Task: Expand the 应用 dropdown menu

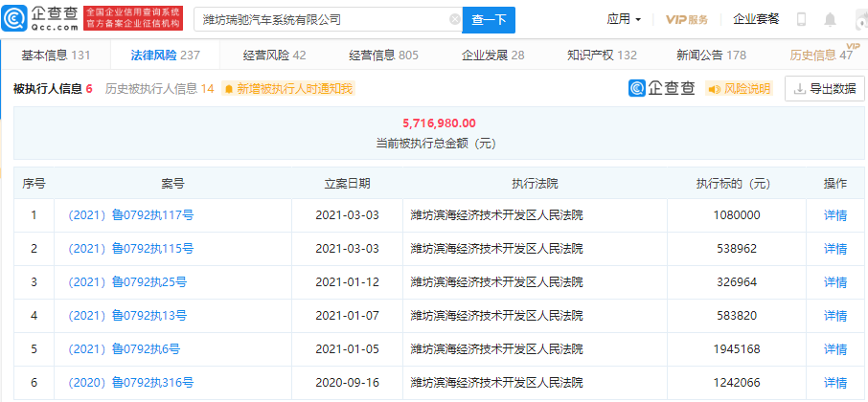Action: (x=624, y=19)
